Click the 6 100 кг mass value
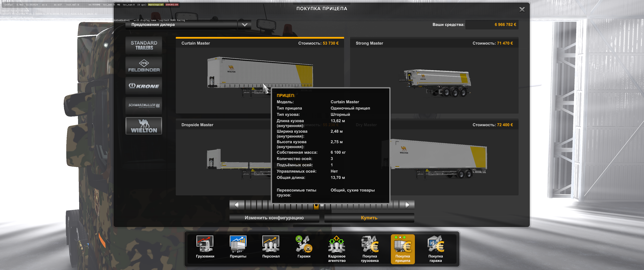644x270 pixels. click(x=338, y=152)
